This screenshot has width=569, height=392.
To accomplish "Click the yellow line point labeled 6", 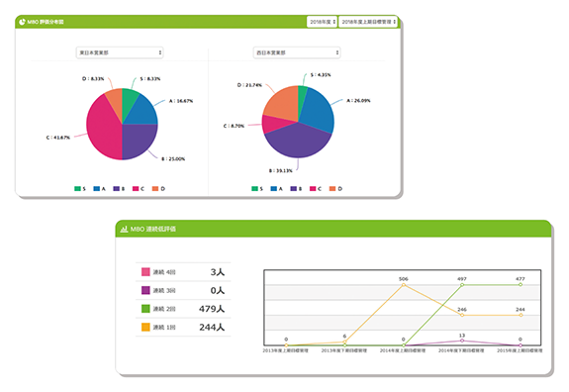I will pyautogui.click(x=344, y=342).
